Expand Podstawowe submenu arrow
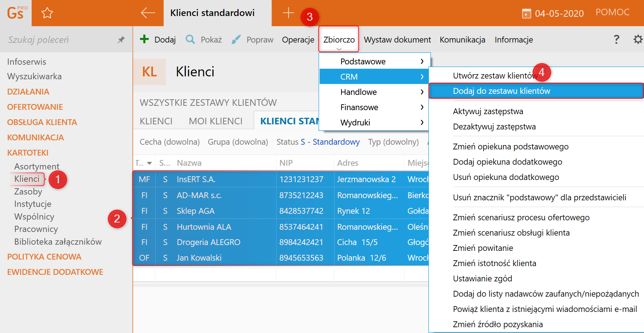Viewport: 644px width, 333px height. (422, 61)
